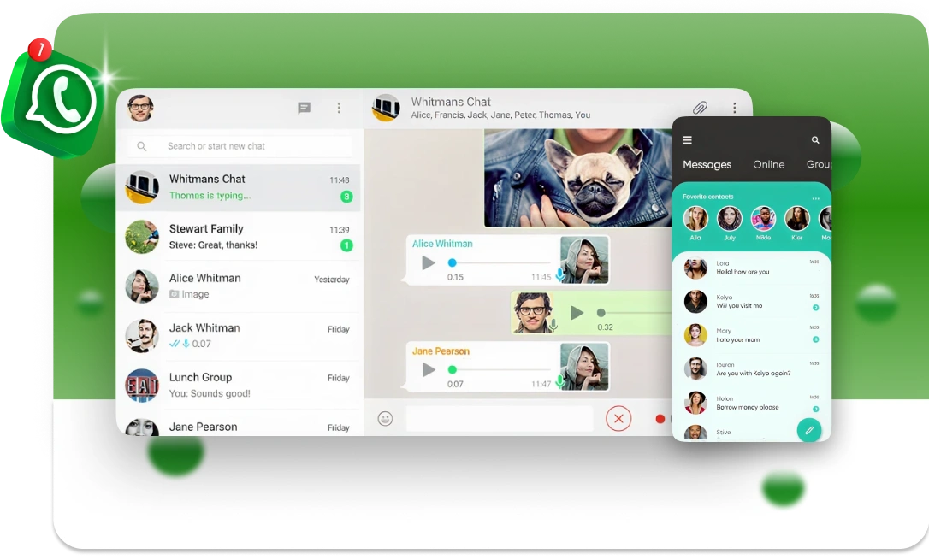929x560 pixels.
Task: Click the new chat icon in sidebar header
Action: coord(304,108)
